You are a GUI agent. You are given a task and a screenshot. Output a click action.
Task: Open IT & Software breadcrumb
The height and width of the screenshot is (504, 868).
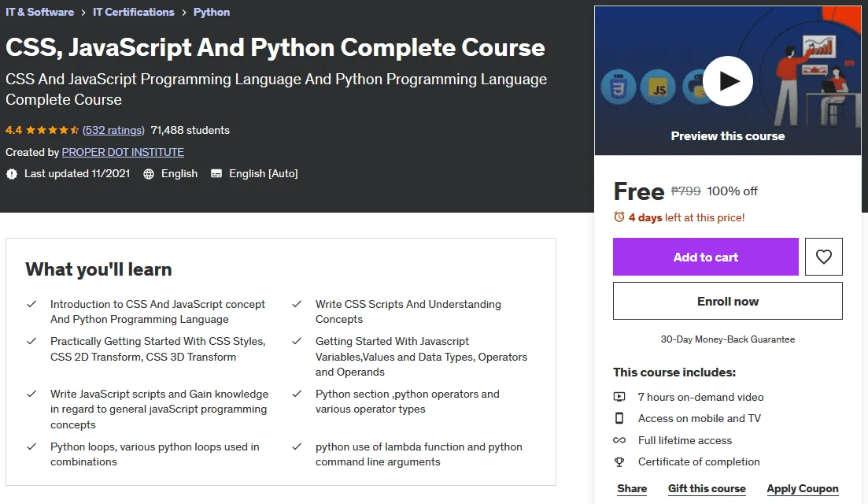pyautogui.click(x=40, y=12)
